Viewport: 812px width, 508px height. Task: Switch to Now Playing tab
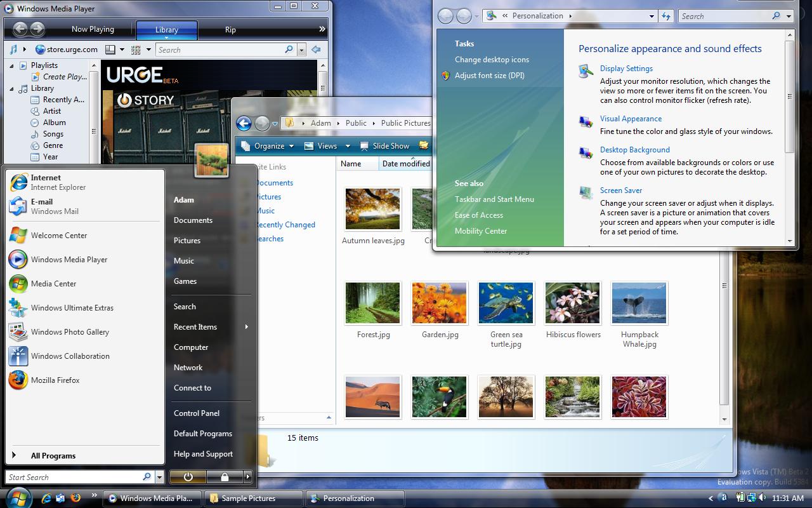(93, 29)
